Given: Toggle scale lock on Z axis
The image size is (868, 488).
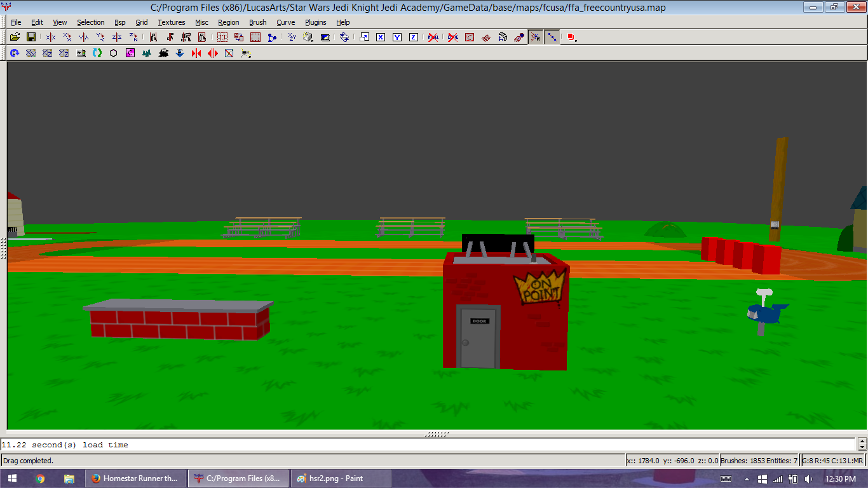Looking at the screenshot, I should coord(414,37).
